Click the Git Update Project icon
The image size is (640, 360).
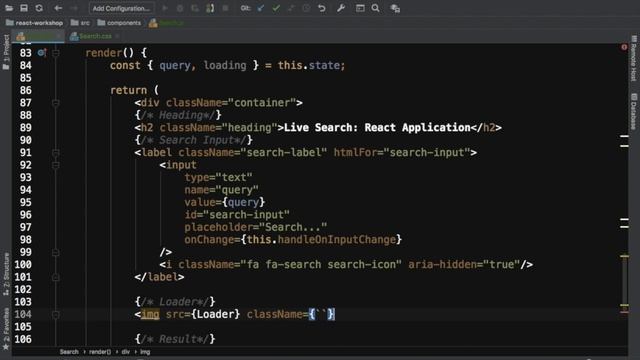click(x=261, y=8)
